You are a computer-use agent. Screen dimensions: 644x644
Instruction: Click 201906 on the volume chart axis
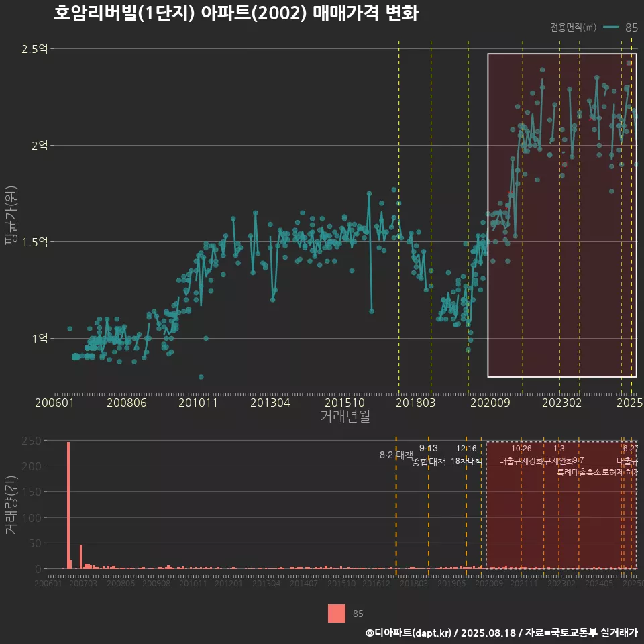click(x=451, y=583)
